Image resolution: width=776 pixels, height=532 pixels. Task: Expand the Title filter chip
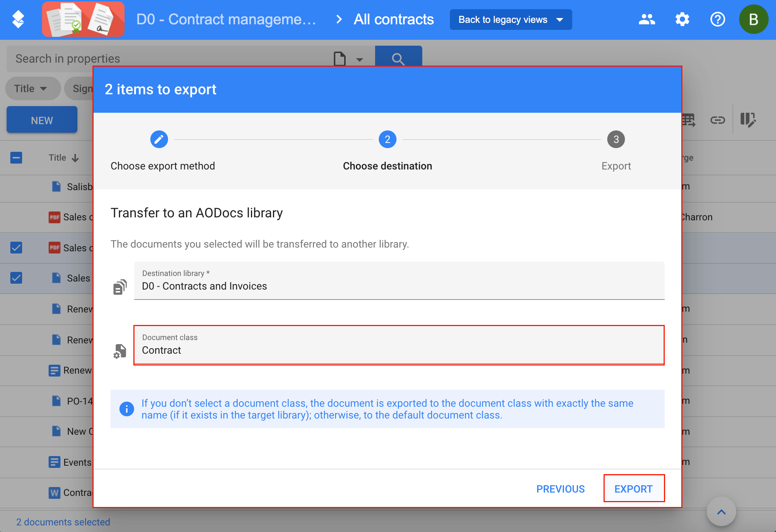point(32,88)
